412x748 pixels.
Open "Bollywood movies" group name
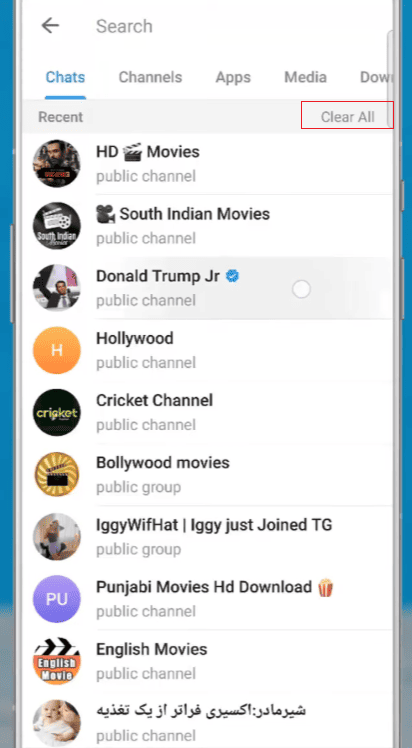click(x=163, y=463)
